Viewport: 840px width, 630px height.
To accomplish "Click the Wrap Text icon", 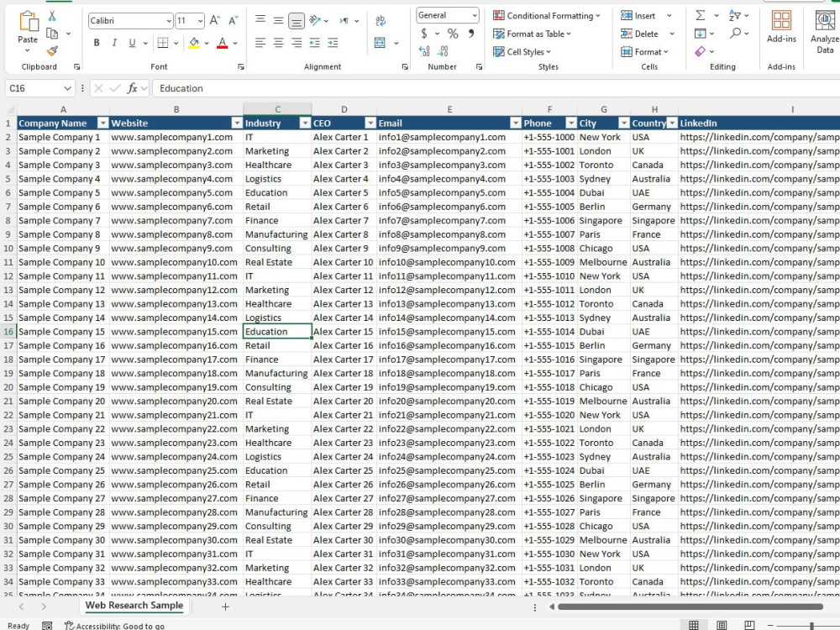I will pyautogui.click(x=381, y=20).
